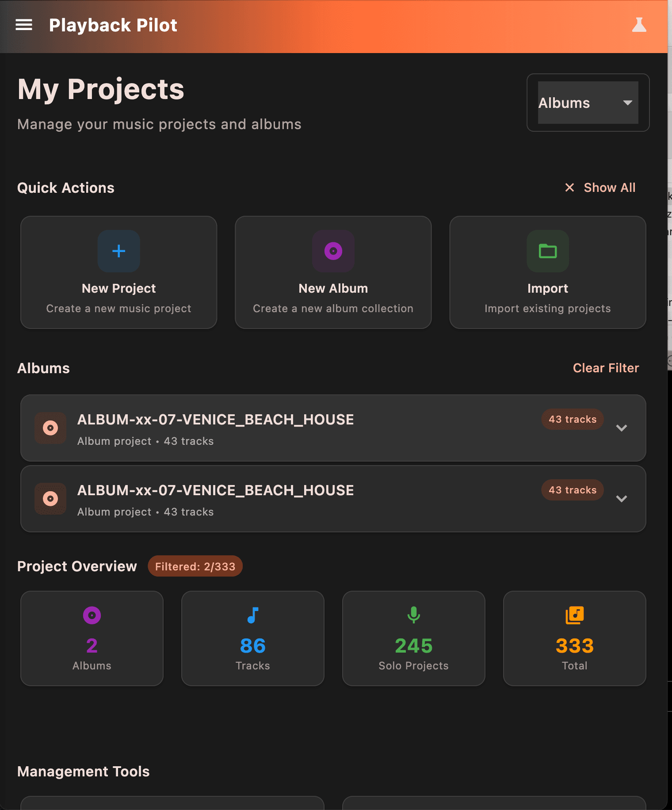Open the hamburger menu
Viewport: 672px width, 810px height.
24,25
